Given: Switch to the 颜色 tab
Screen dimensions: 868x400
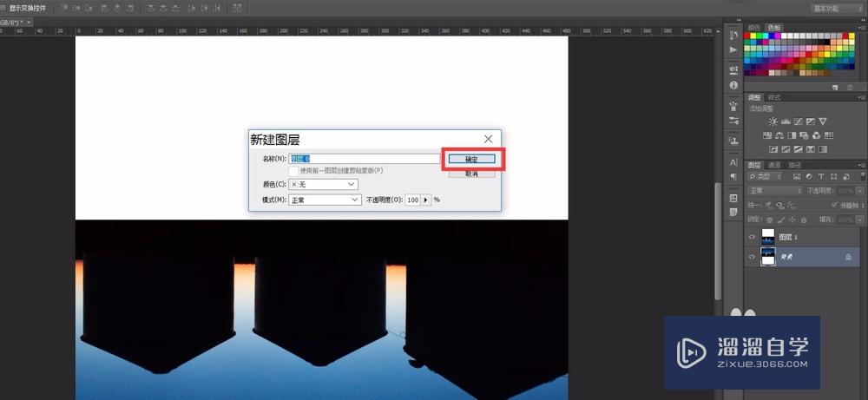Looking at the screenshot, I should (x=753, y=27).
